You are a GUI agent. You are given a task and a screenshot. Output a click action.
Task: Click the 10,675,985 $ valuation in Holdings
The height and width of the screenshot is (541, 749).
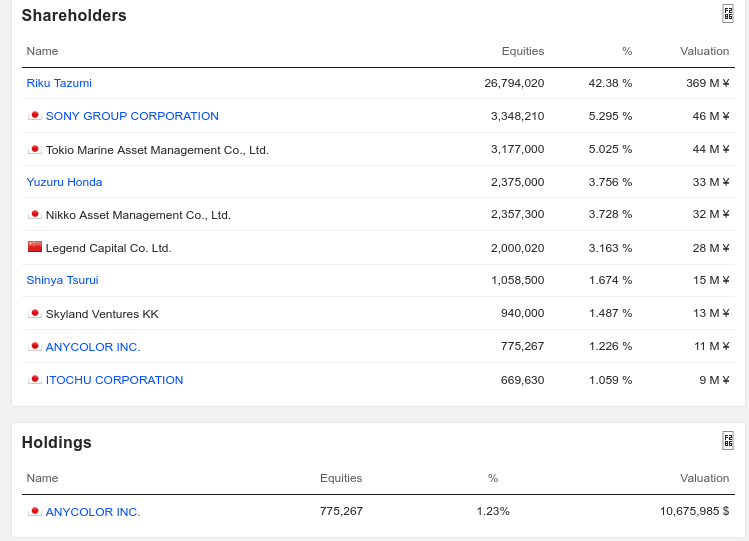(x=695, y=511)
